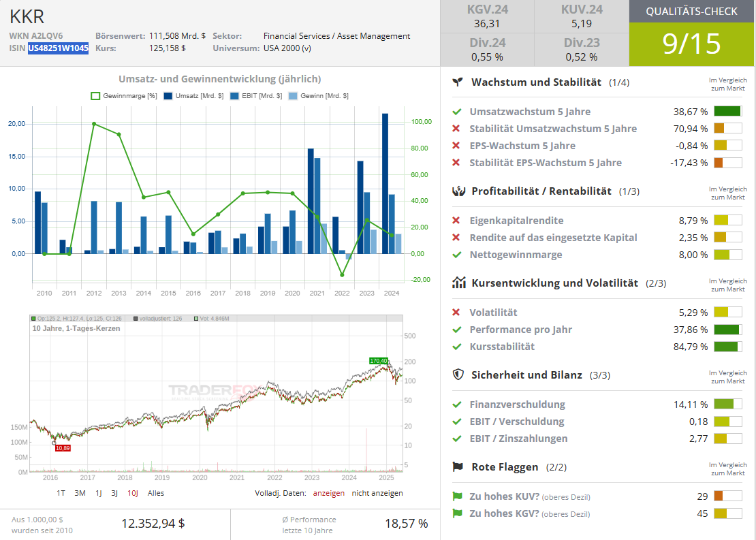Click the 10,89 low marker on chart
756x540 pixels.
pyautogui.click(x=63, y=448)
